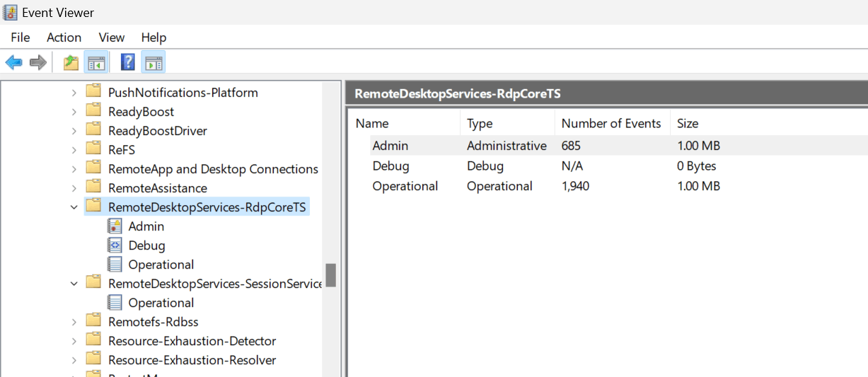868x377 pixels.
Task: Click the RemoteDesktopServices-SessionServices folder icon
Action: (93, 283)
